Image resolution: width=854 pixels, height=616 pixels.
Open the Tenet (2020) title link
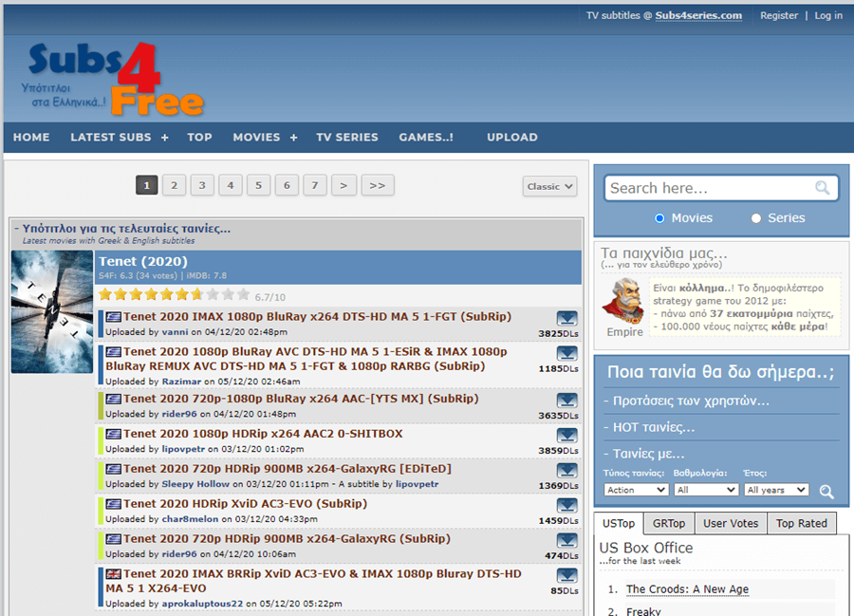143,261
